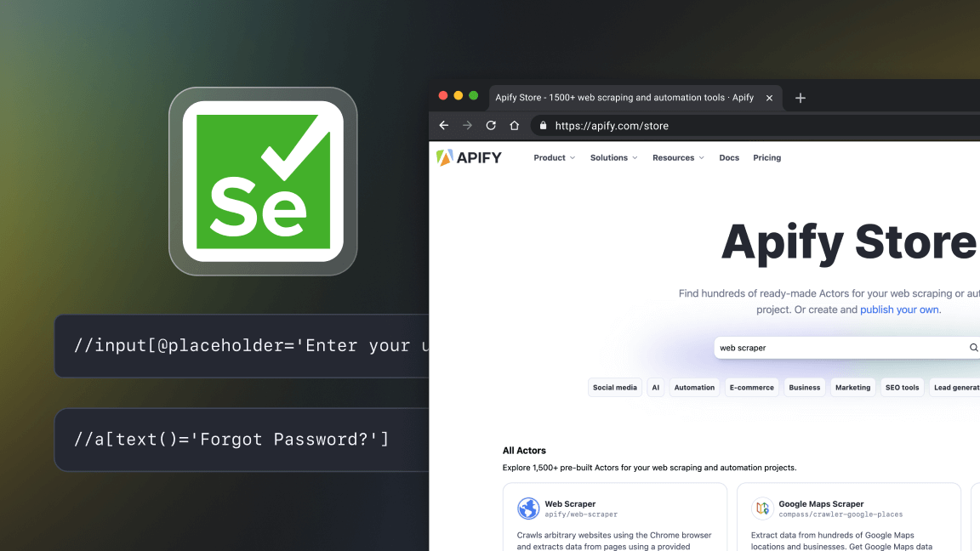Click the forward navigation arrow
The image size is (980, 551).
tap(467, 125)
